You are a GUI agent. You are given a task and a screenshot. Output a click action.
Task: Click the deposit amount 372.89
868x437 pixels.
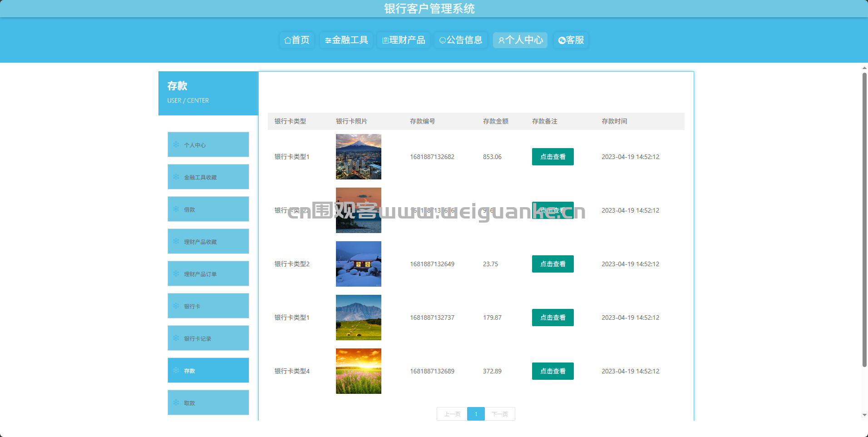pos(492,371)
